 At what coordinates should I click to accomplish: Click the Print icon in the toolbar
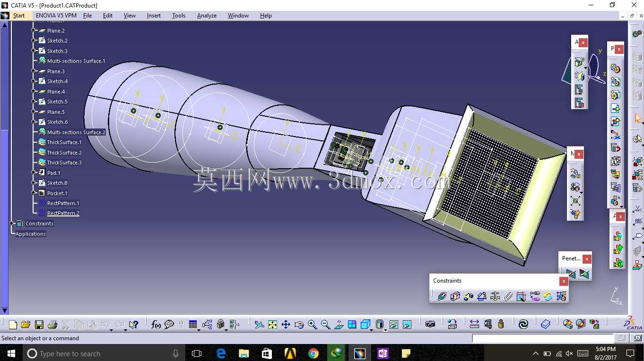tap(52, 325)
